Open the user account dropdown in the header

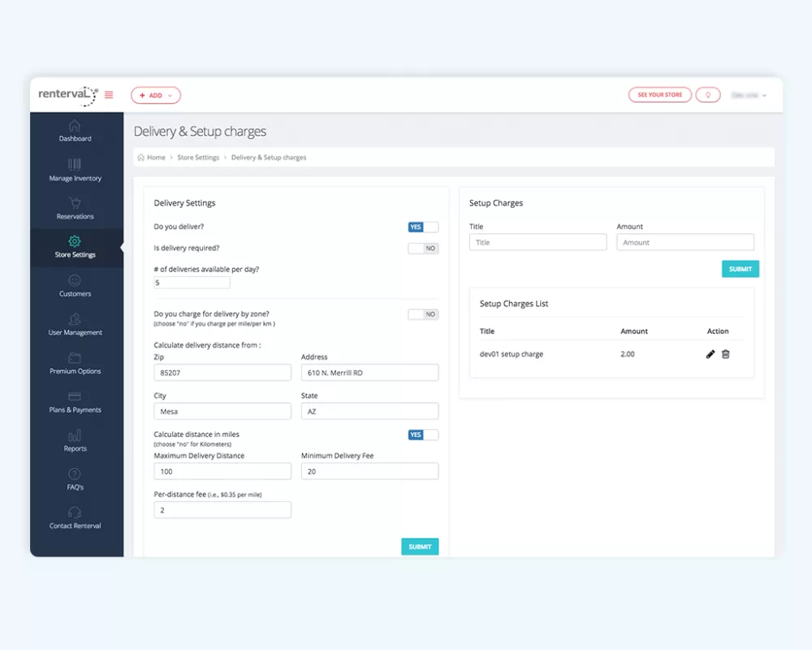(x=749, y=95)
